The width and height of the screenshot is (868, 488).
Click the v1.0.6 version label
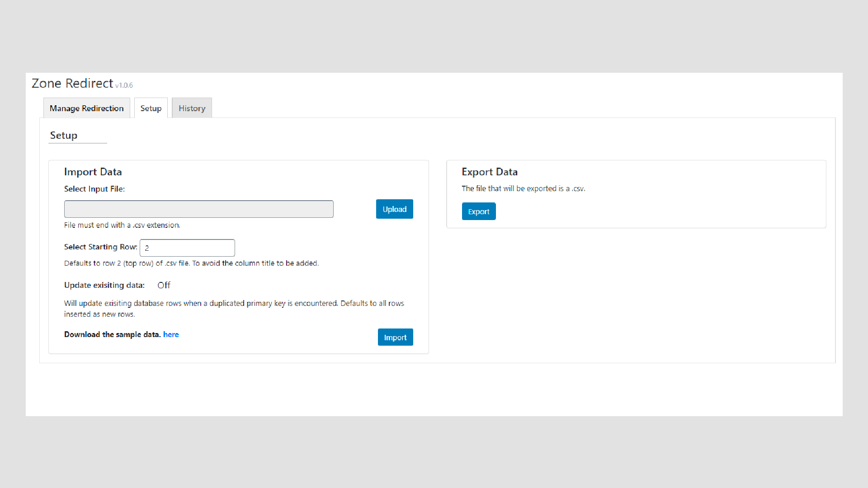[124, 85]
